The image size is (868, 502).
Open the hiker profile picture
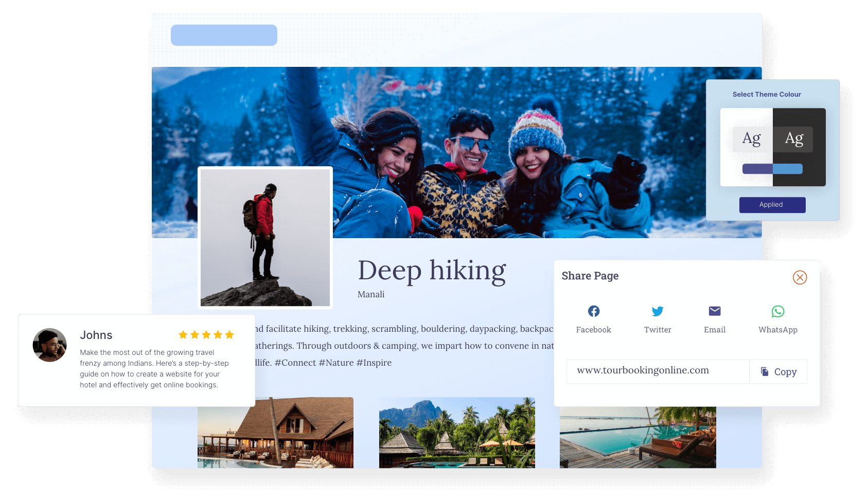tap(265, 238)
